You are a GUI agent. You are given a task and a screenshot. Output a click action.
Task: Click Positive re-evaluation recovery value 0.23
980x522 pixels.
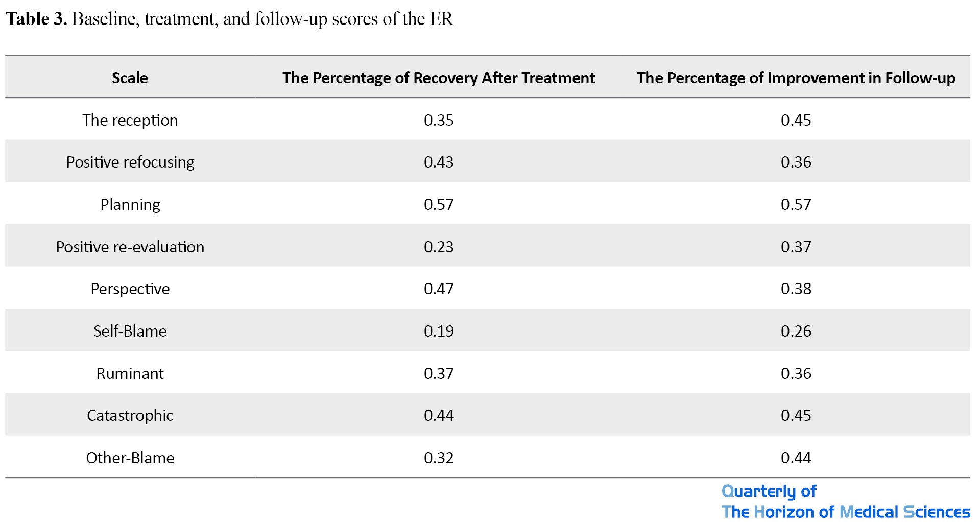click(438, 247)
